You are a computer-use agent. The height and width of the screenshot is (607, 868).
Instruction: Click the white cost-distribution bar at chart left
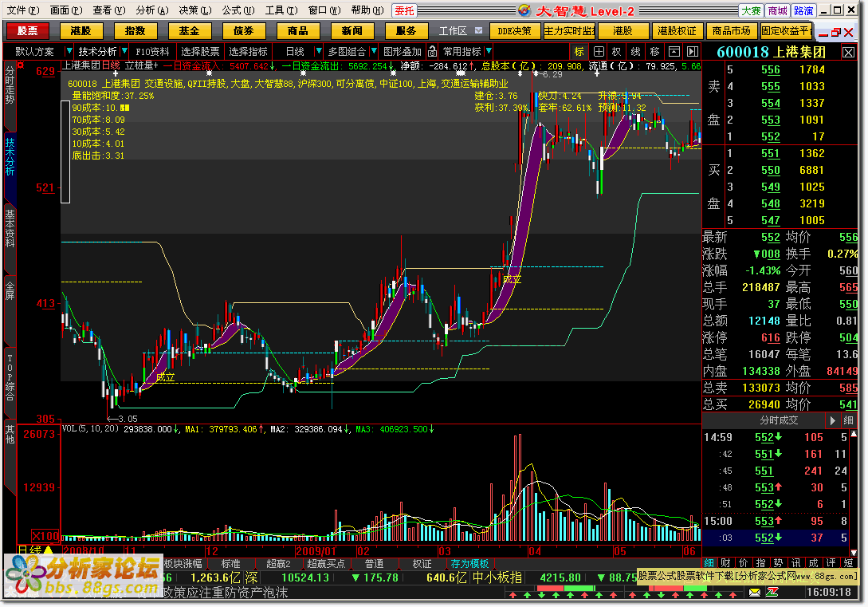(65, 152)
